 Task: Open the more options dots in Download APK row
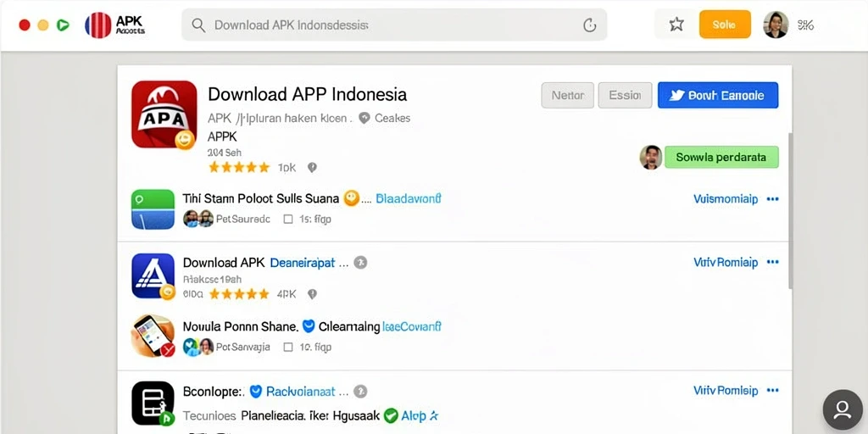772,263
